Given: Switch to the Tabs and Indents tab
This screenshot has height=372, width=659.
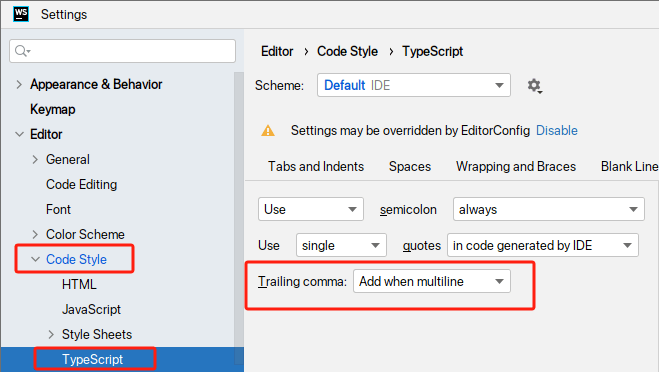Looking at the screenshot, I should [316, 166].
